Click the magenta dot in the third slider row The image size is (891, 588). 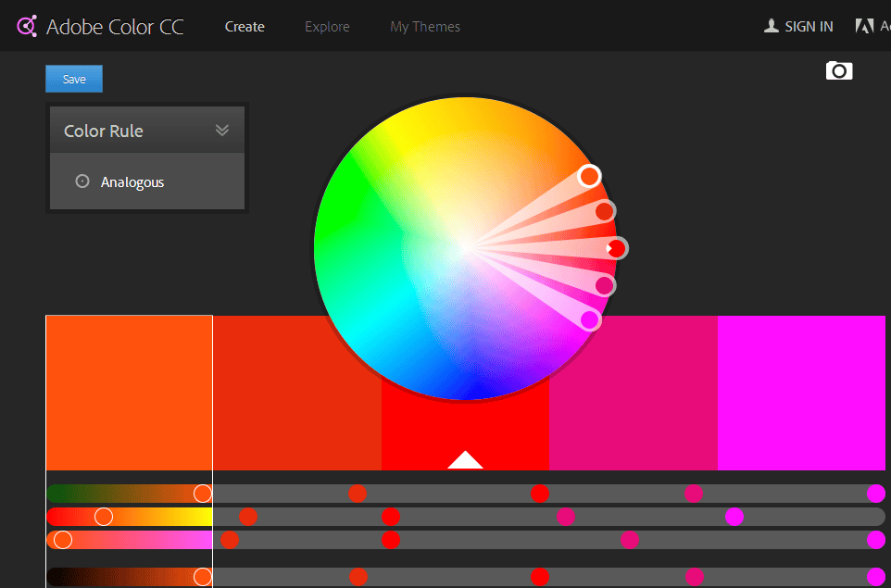tap(876, 540)
